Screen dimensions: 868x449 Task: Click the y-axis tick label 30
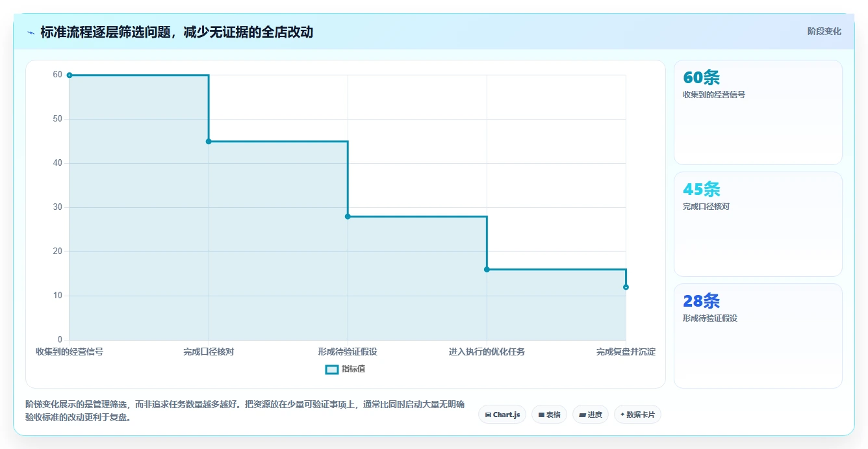coord(58,207)
